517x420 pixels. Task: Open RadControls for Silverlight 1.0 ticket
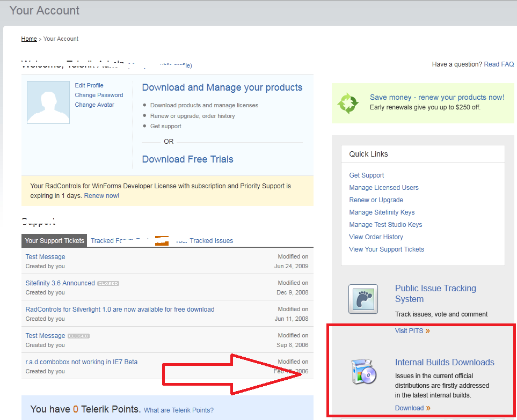pyautogui.click(x=120, y=310)
